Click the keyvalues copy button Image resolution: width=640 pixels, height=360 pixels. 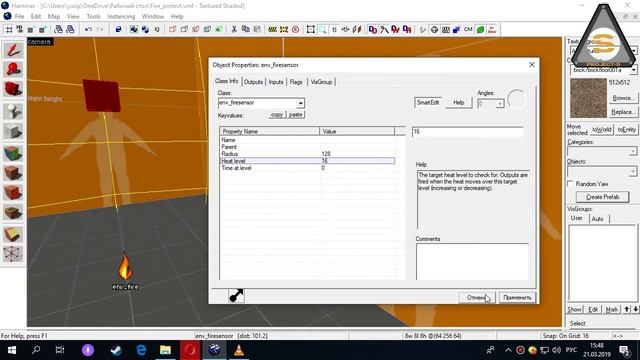pos(277,115)
